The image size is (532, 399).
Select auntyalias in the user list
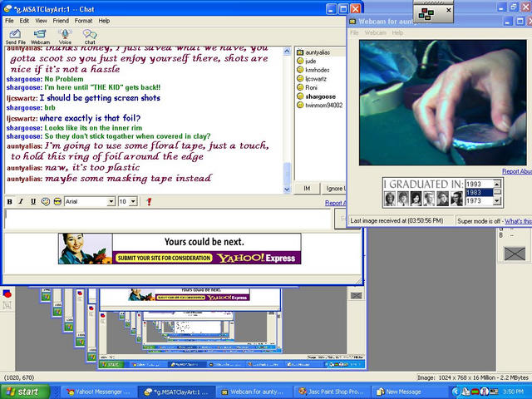tap(318, 52)
